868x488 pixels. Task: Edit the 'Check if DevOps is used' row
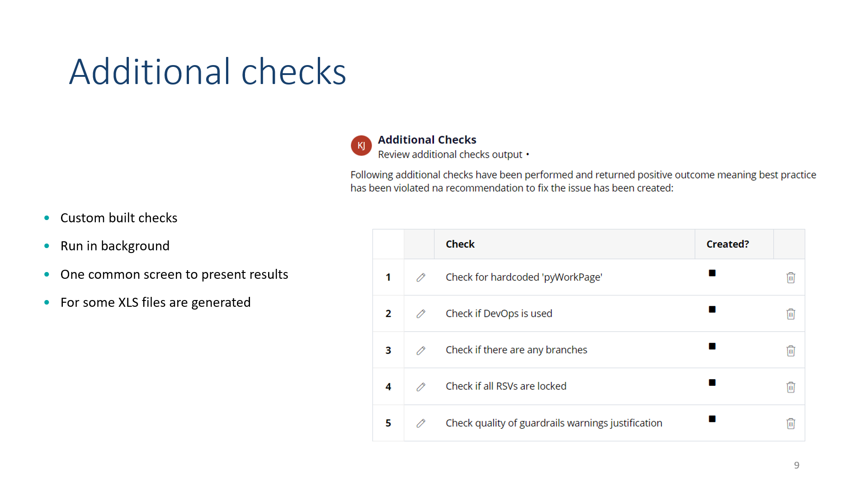click(x=421, y=314)
